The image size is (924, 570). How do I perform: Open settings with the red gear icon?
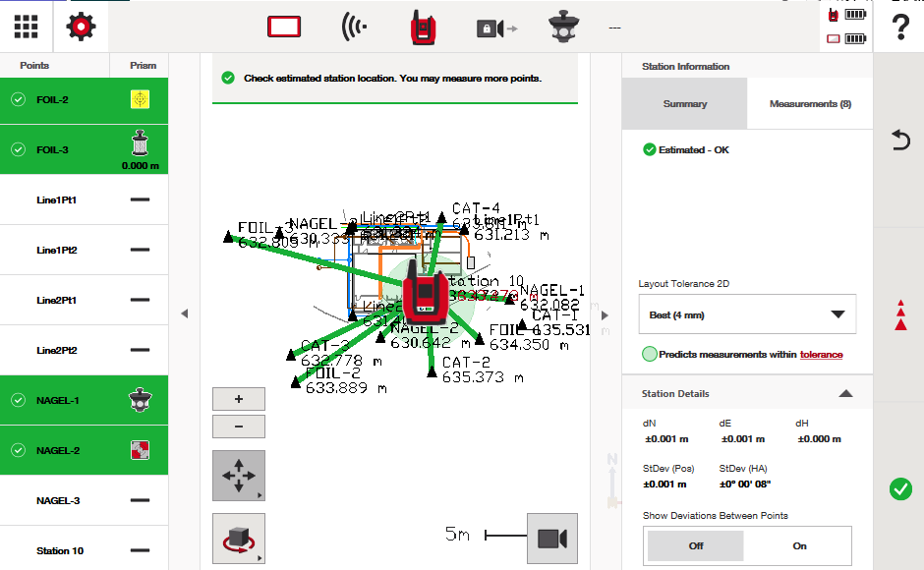click(81, 27)
